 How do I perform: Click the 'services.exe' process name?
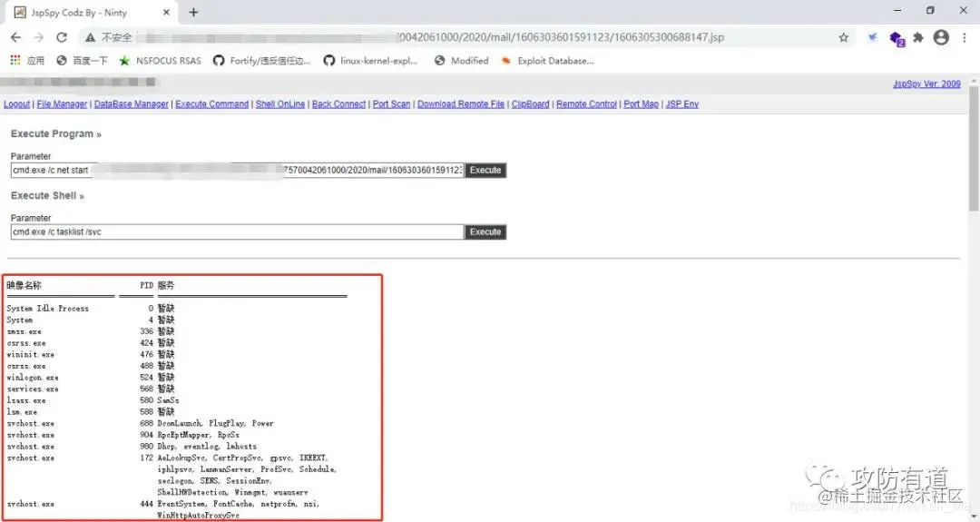[x=33, y=389]
